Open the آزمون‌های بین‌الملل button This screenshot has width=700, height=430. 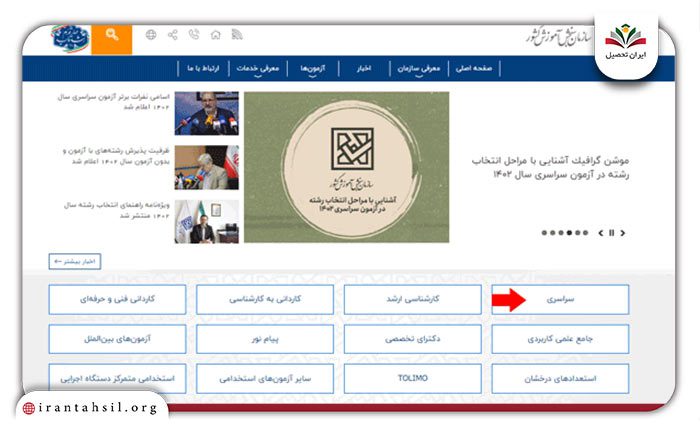117,339
